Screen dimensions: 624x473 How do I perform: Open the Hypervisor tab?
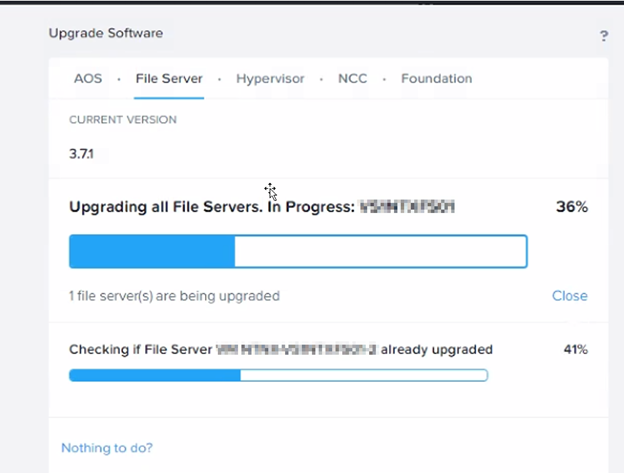pyautogui.click(x=270, y=79)
